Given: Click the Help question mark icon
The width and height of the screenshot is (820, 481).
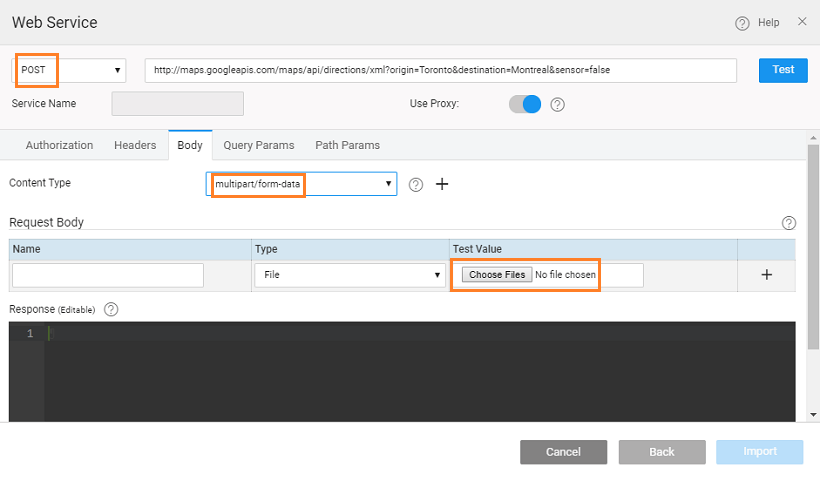Looking at the screenshot, I should [x=742, y=23].
